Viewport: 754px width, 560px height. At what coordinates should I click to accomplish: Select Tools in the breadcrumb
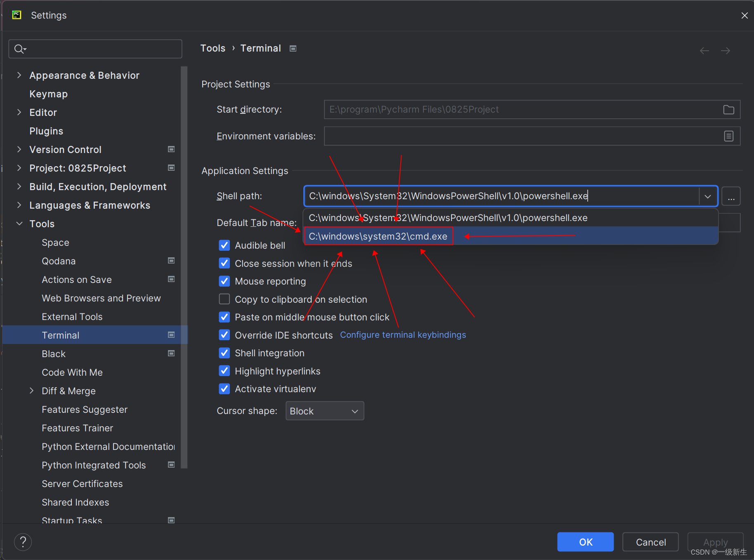tap(213, 48)
